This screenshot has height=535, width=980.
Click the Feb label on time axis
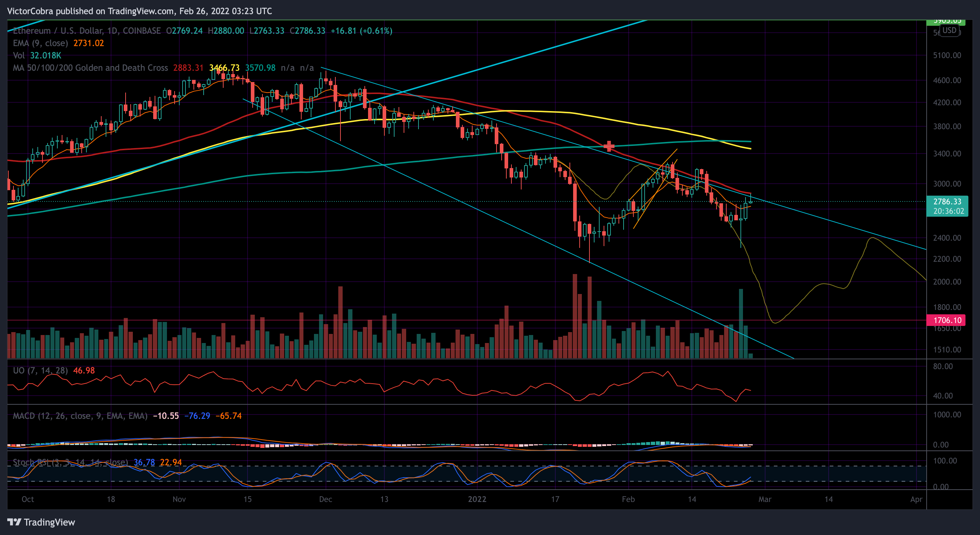[x=629, y=499]
